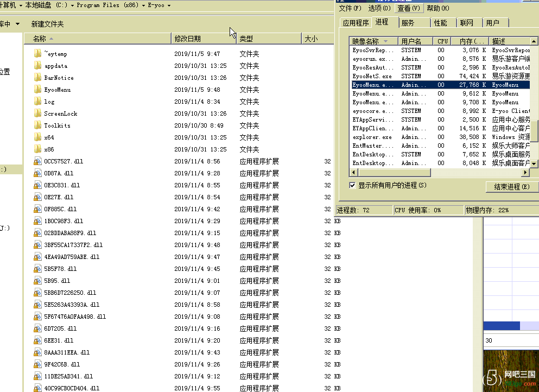Image resolution: width=539 pixels, height=392 pixels.
Task: Click the 40C99CB0CD404.dll file name
Action: pyautogui.click(x=72, y=388)
